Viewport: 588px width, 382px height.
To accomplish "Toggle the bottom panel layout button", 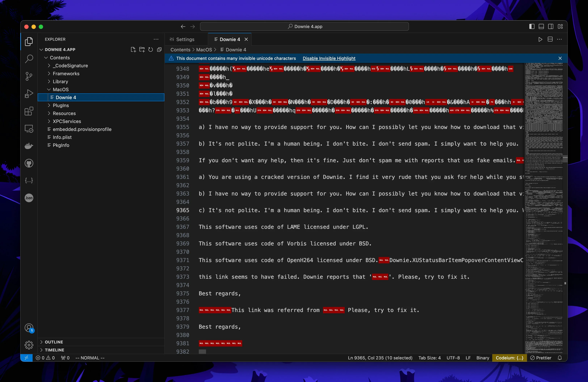I will point(541,26).
